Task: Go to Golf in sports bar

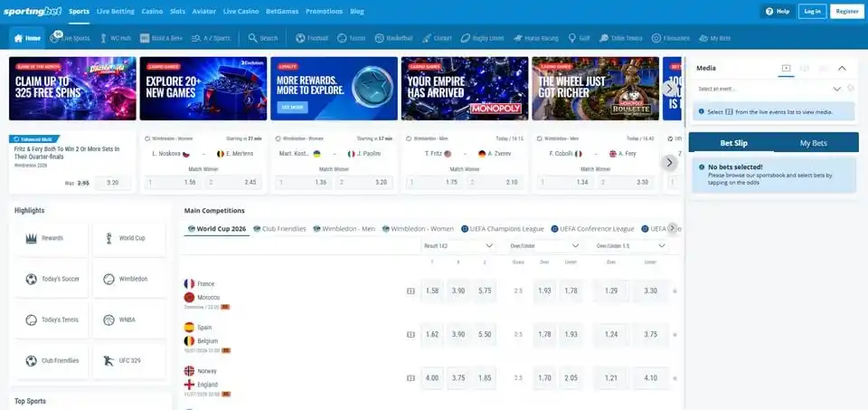Action: tap(579, 38)
